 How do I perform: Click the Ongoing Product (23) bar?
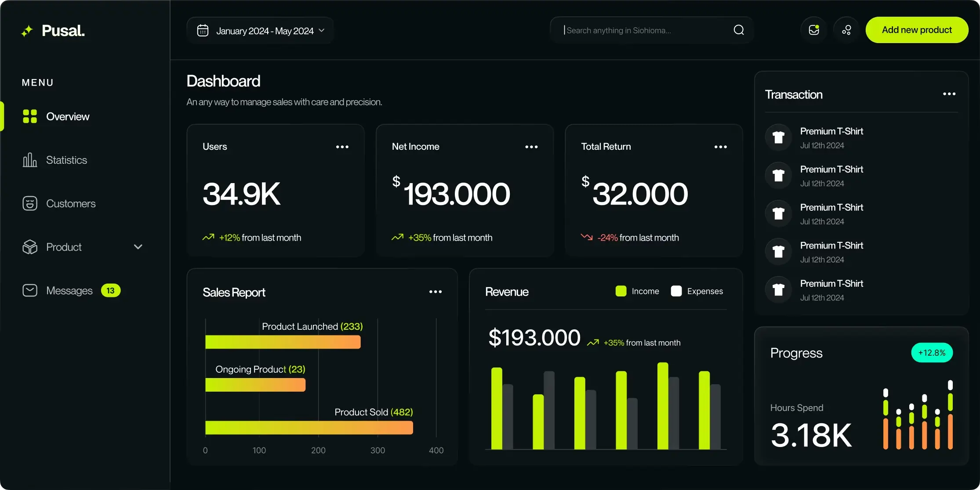[255, 385]
